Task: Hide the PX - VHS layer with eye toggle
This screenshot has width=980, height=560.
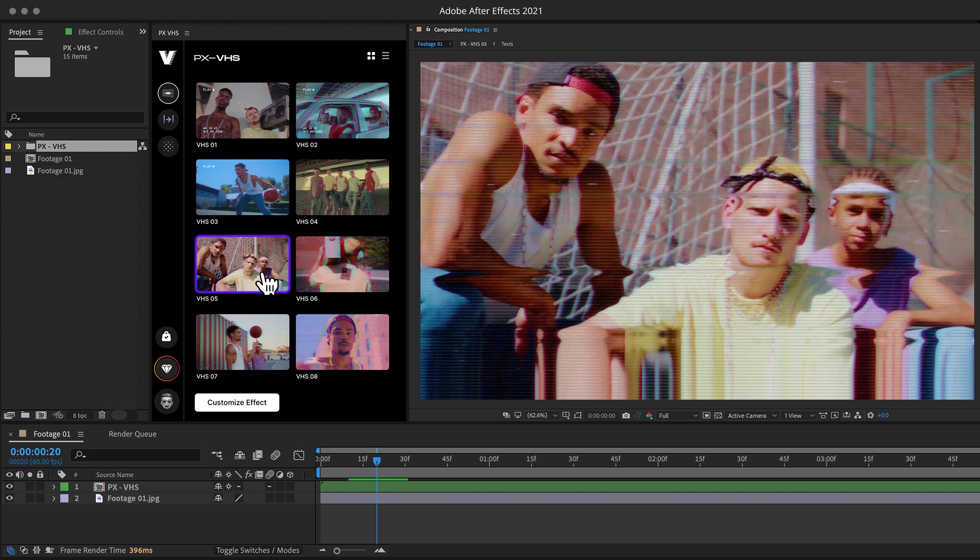Action: click(9, 487)
